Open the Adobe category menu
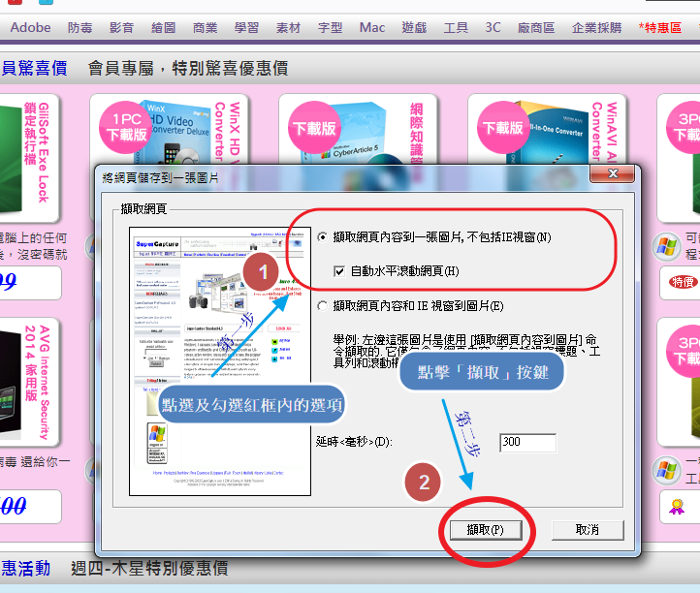Screen dimensions: 700x593 (30, 27)
